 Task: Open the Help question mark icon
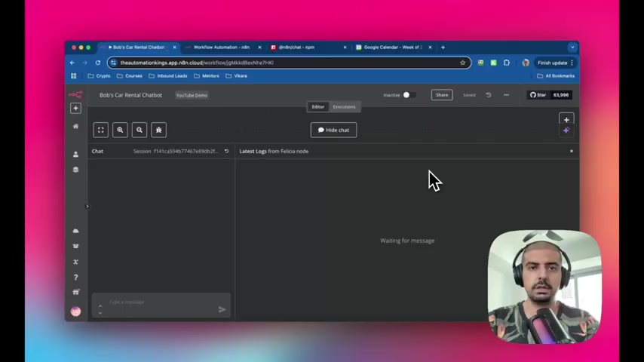[x=75, y=278]
